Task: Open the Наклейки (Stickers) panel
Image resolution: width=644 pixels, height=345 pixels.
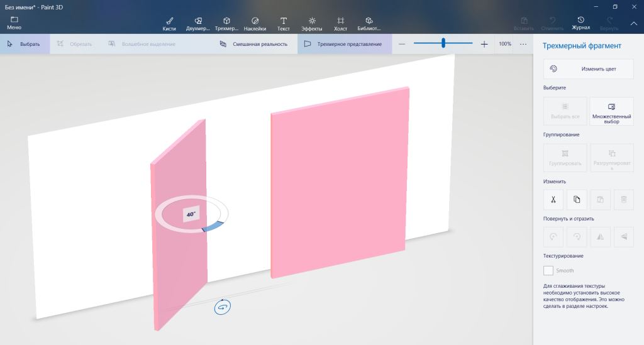Action: point(255,23)
